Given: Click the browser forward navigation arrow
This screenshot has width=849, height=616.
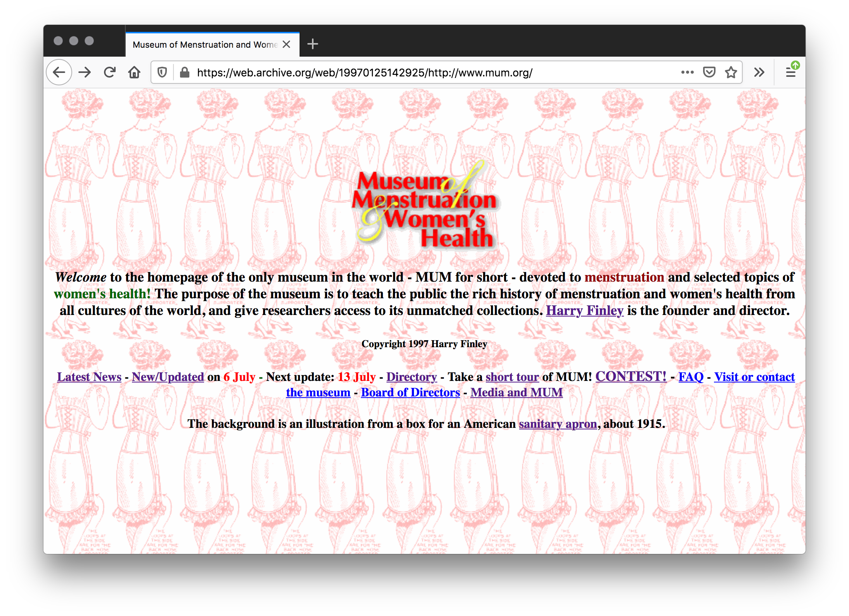Looking at the screenshot, I should point(85,72).
